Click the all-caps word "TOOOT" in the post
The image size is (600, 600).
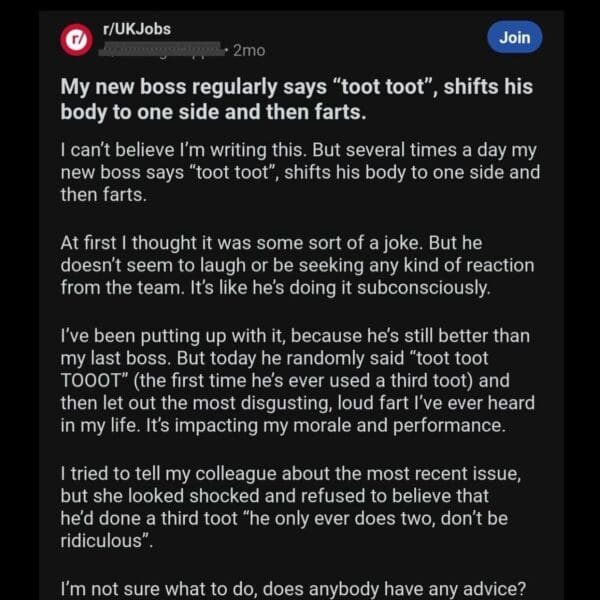pos(98,381)
